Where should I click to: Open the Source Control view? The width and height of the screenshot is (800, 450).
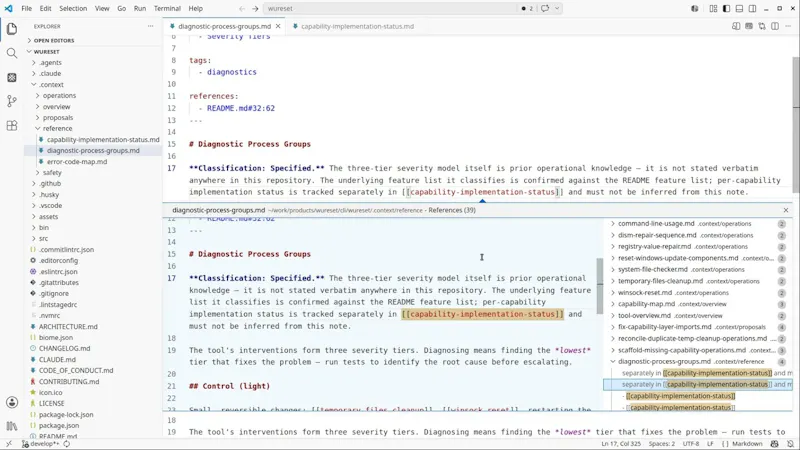12,101
